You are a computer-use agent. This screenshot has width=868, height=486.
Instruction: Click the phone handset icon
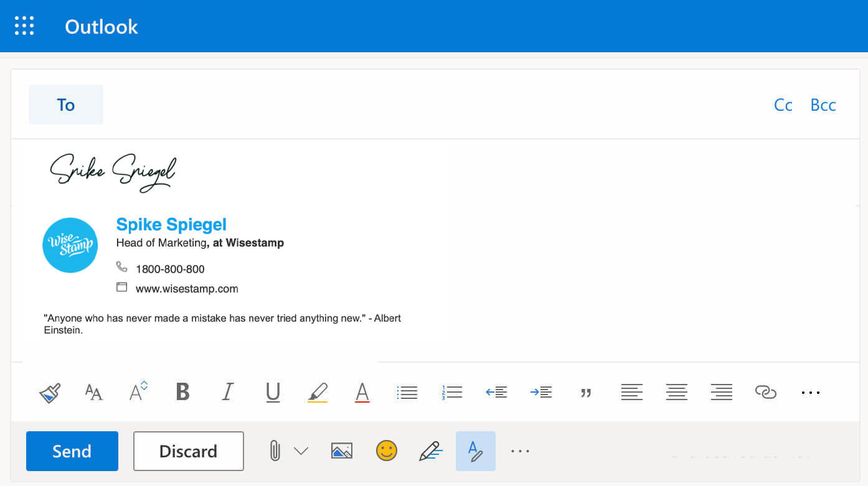(x=121, y=267)
